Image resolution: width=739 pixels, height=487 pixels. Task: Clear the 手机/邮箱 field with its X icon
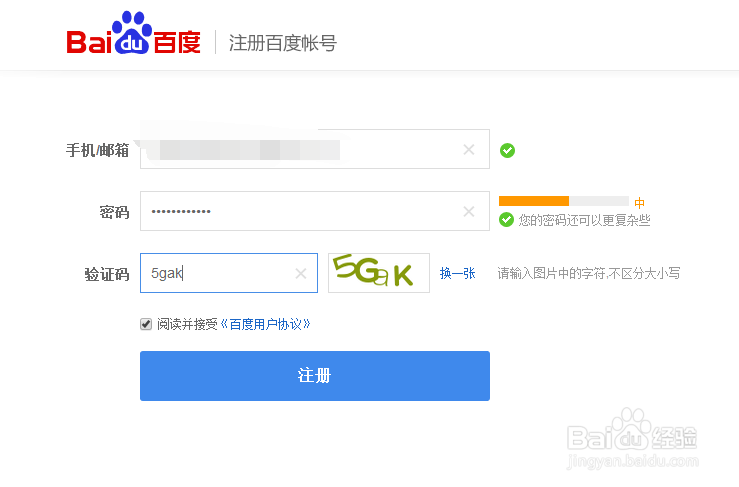click(468, 150)
